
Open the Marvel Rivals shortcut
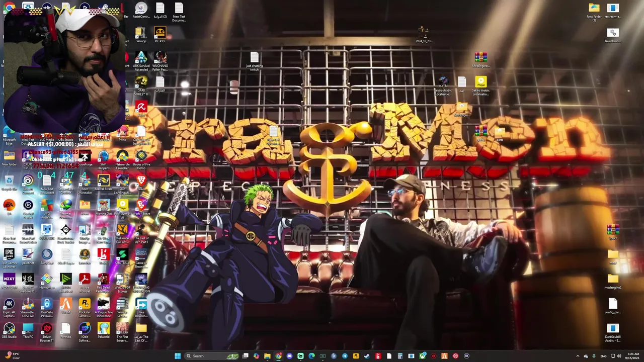[104, 184]
